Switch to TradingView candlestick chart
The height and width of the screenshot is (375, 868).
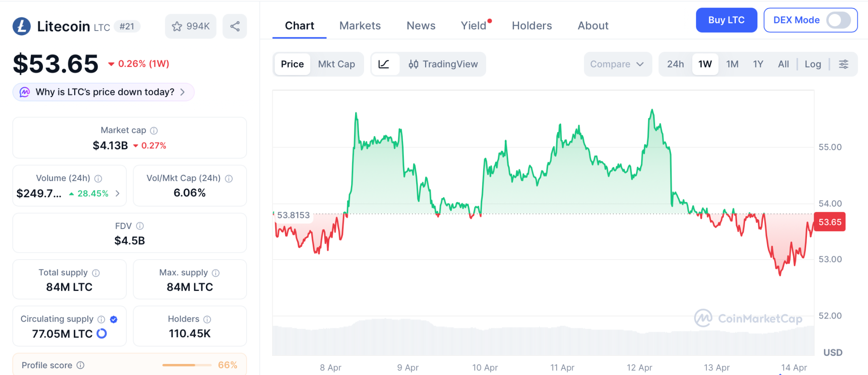pyautogui.click(x=443, y=64)
